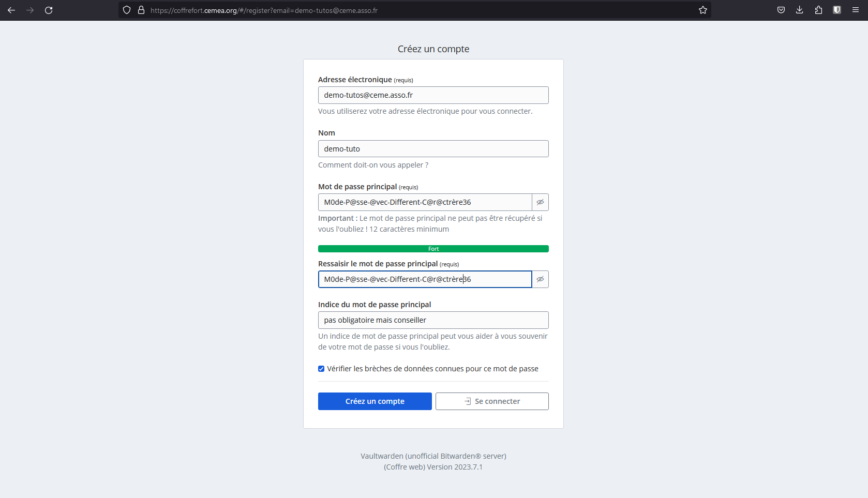868x498 pixels.
Task: Click the 'Vaultwarden (unofficial Bitwarden® server)' text
Action: 433,456
